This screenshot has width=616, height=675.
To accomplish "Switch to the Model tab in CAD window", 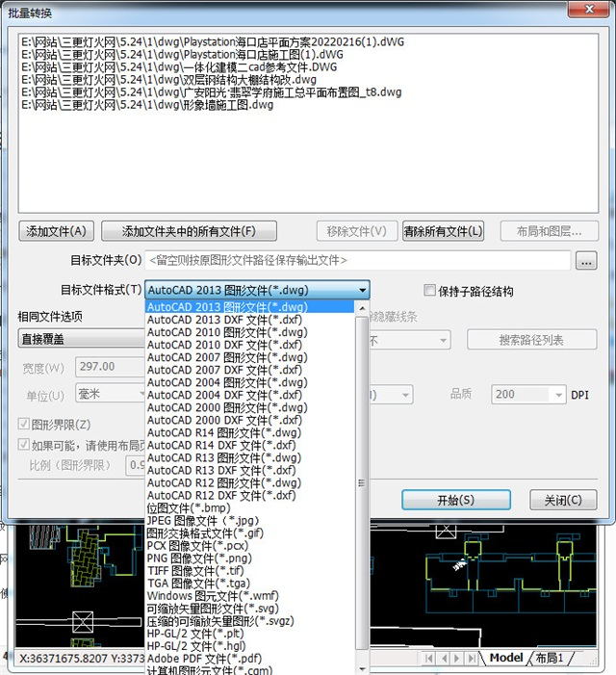I will 506,658.
